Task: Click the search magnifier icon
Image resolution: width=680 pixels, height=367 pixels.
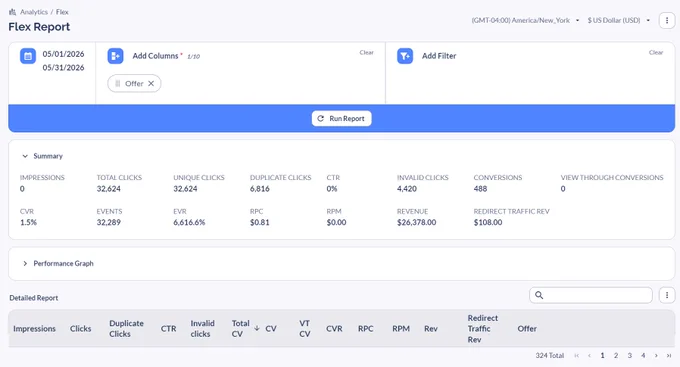Action: (x=539, y=295)
